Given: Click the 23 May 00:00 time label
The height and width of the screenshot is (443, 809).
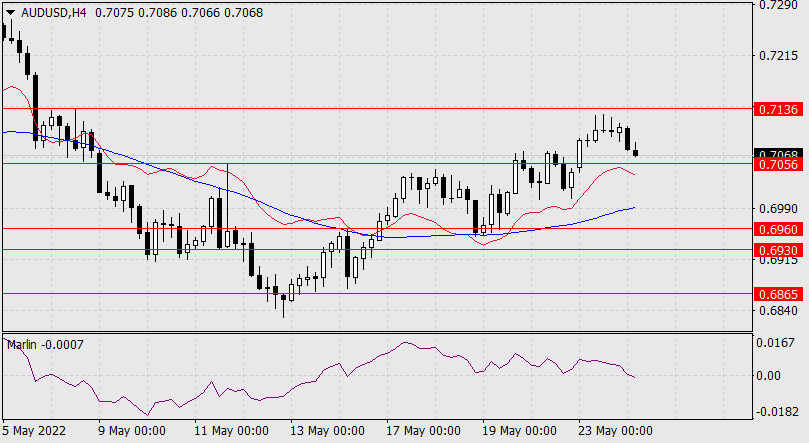Looking at the screenshot, I should [x=615, y=431].
